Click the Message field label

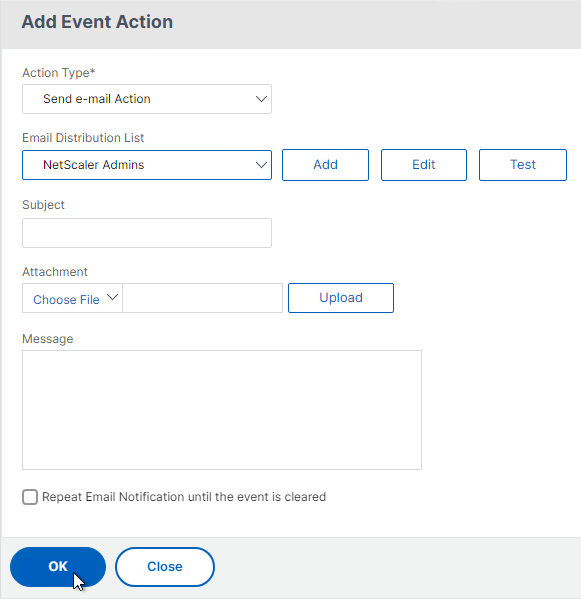[x=48, y=339]
